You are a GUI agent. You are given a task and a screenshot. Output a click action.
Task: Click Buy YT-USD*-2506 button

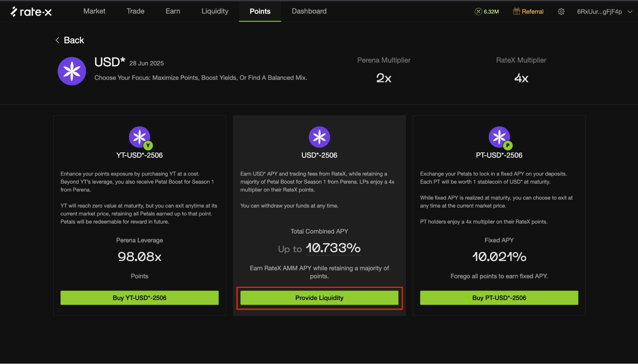139,298
